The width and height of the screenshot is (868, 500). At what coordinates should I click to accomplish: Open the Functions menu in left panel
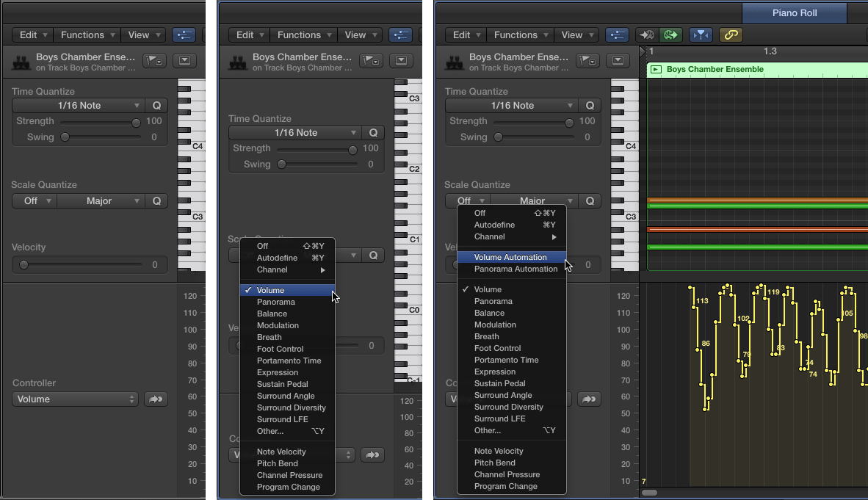point(87,35)
